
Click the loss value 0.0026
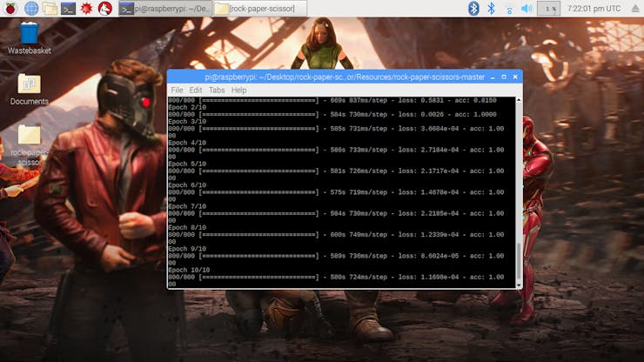click(x=432, y=115)
